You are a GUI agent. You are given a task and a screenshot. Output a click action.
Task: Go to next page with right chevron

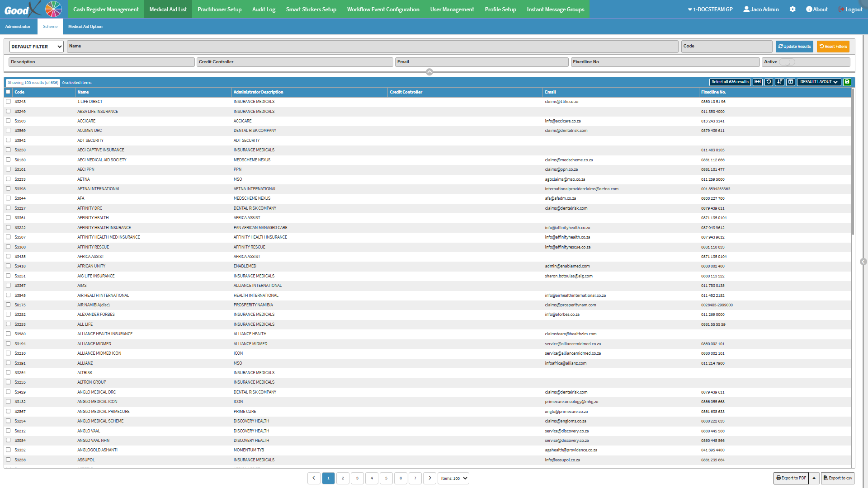(430, 478)
